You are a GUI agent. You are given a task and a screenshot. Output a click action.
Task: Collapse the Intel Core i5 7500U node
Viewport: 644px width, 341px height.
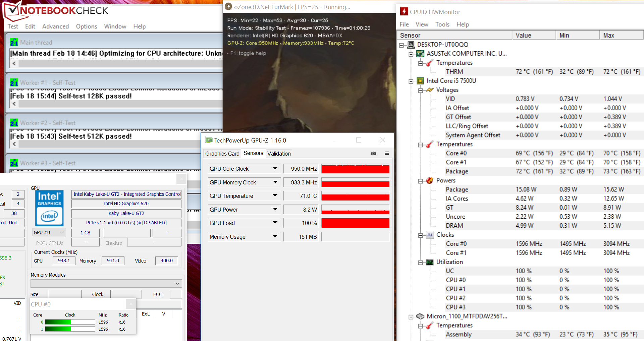click(x=411, y=81)
